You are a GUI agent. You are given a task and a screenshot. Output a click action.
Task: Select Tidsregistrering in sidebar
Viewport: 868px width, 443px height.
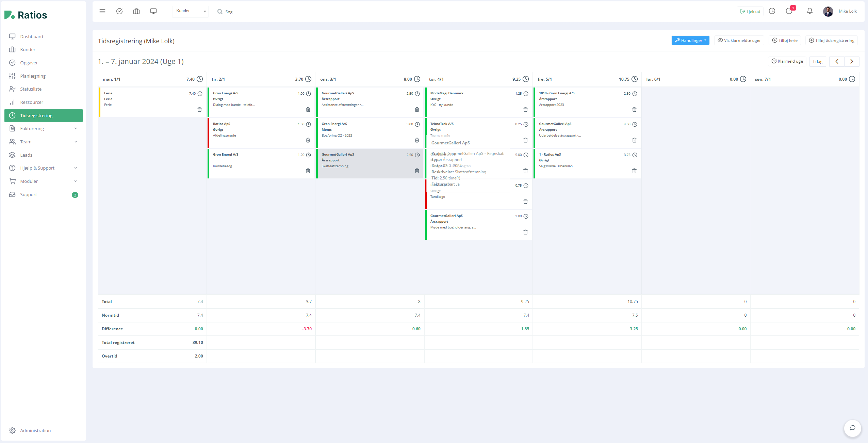point(44,115)
